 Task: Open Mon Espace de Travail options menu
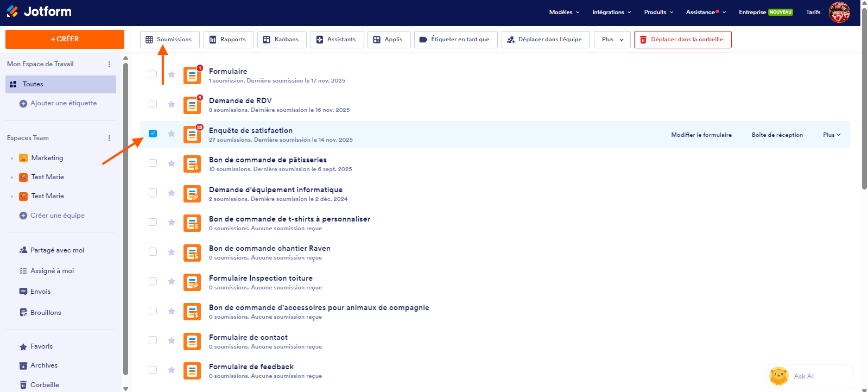click(x=109, y=64)
